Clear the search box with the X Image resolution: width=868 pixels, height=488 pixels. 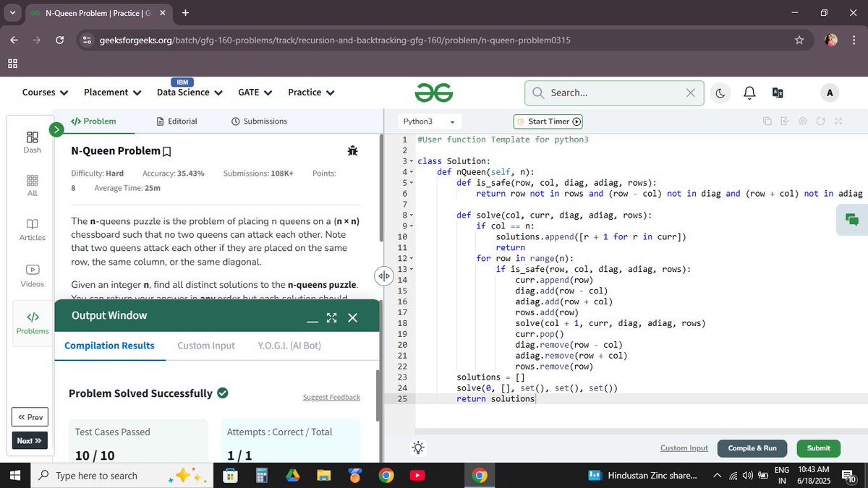690,93
